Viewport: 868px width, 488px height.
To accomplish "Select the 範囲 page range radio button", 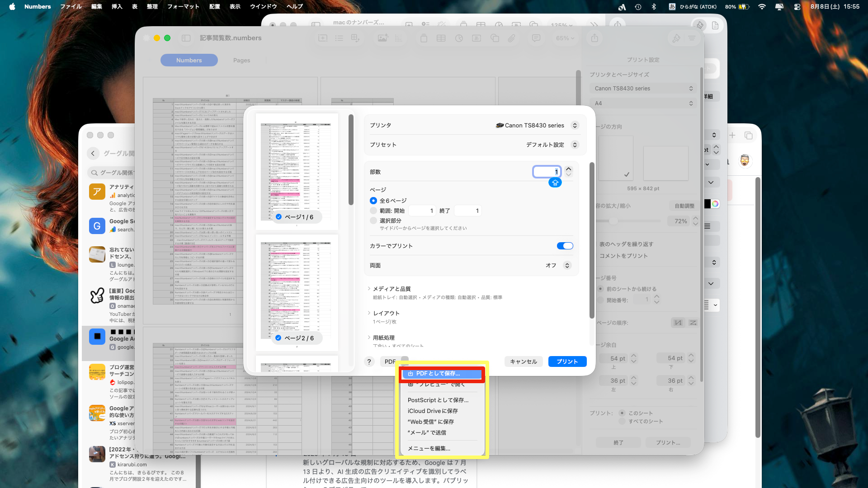I will (373, 211).
